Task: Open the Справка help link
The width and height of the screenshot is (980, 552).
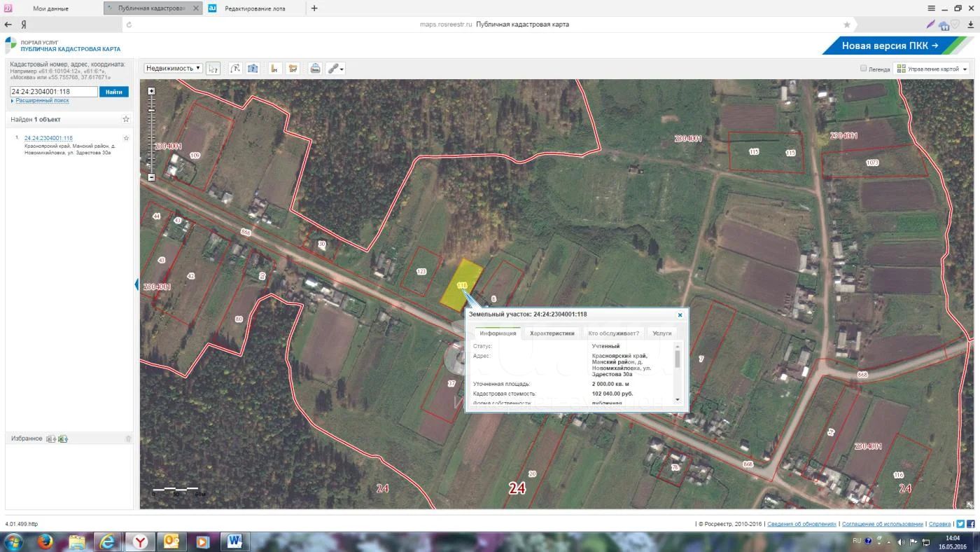Action: (x=939, y=524)
